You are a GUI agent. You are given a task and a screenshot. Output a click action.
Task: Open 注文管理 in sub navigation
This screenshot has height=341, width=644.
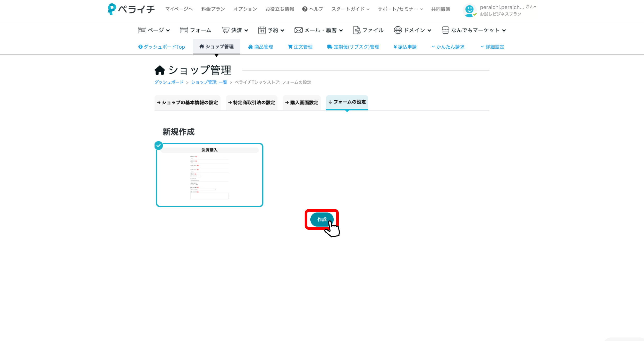tap(300, 47)
